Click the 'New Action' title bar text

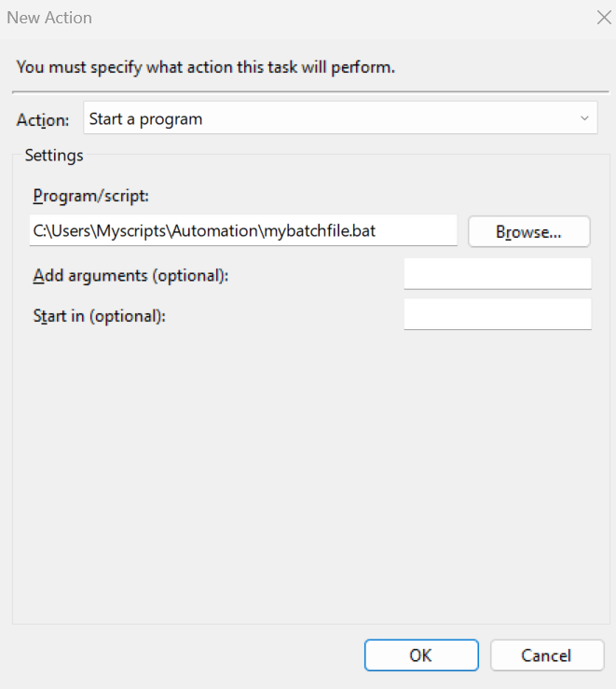click(49, 18)
